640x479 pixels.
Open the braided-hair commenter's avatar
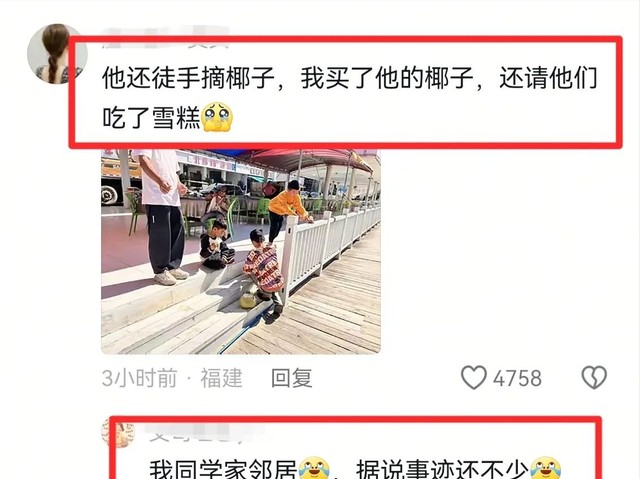56,53
